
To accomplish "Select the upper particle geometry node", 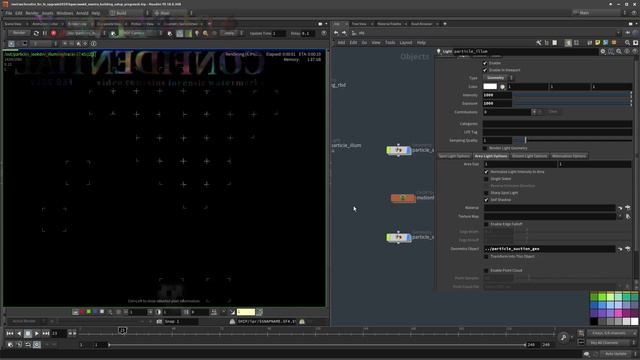I will click(399, 150).
